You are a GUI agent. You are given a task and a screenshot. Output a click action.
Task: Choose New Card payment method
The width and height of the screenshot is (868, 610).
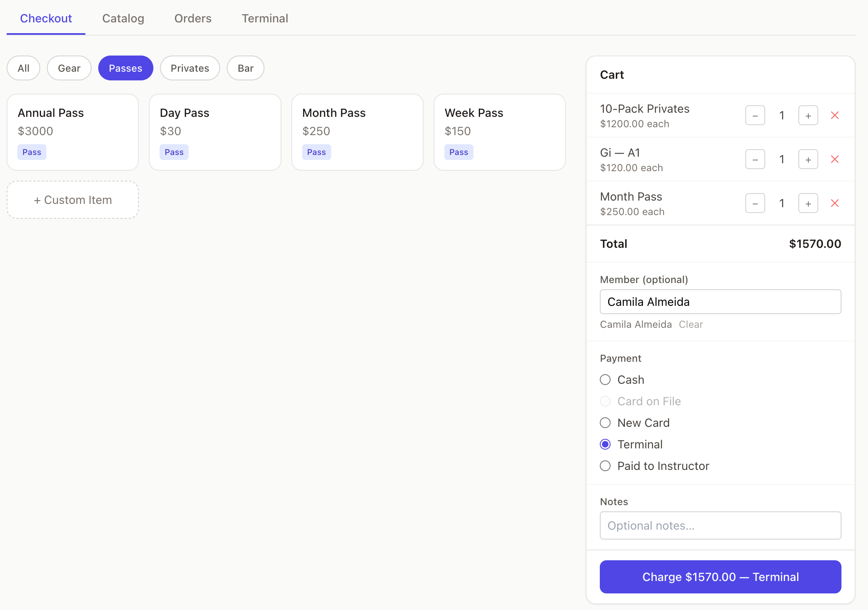(x=605, y=423)
